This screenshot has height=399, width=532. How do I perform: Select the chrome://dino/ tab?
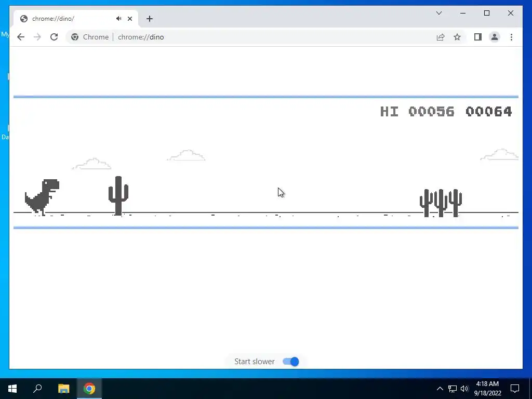click(76, 19)
